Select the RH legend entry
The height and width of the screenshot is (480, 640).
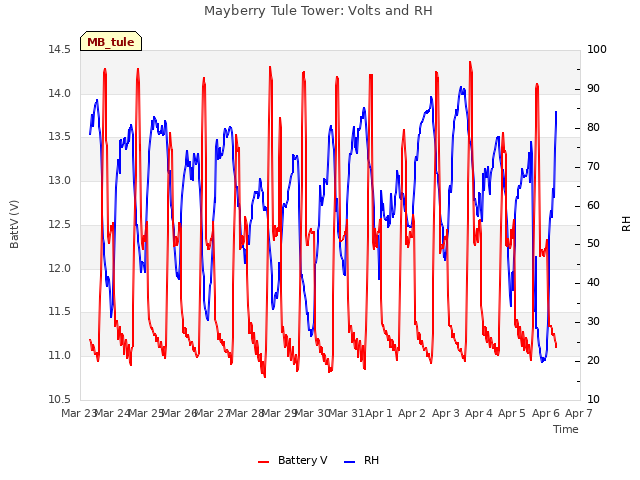[362, 460]
